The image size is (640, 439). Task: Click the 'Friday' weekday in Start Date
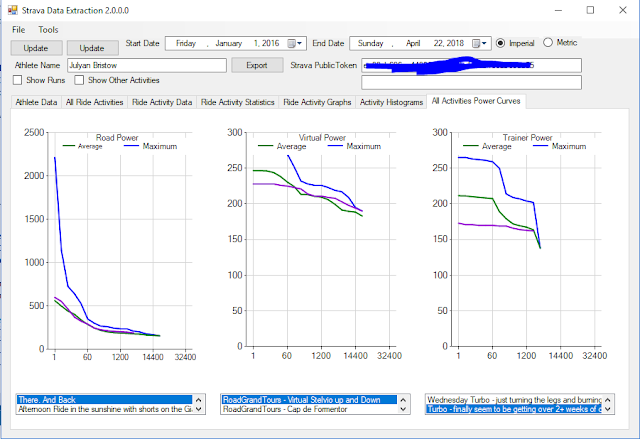(186, 43)
